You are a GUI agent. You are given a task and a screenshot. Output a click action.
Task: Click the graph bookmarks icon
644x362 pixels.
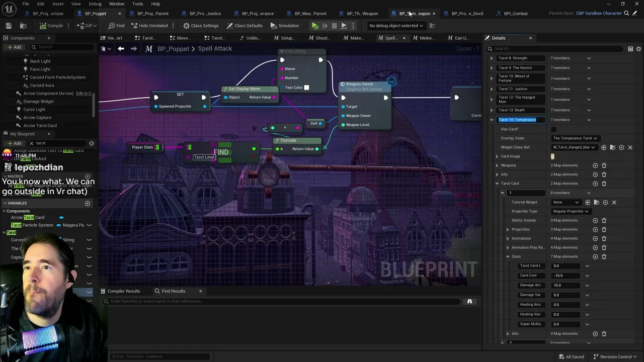[104, 49]
